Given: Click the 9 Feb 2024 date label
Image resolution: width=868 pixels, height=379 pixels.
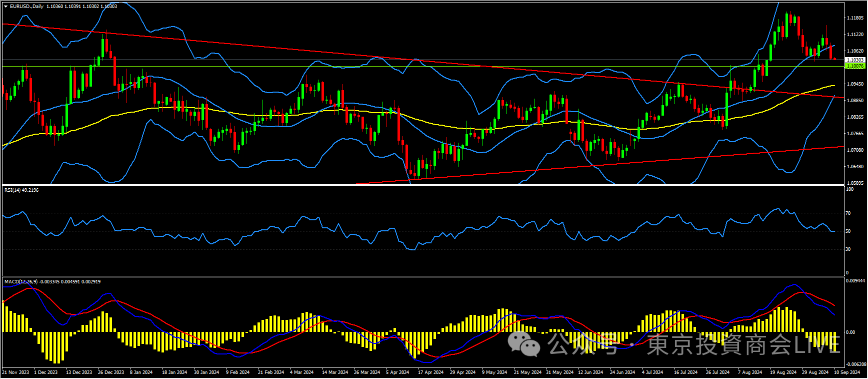Looking at the screenshot, I should pos(237,372).
